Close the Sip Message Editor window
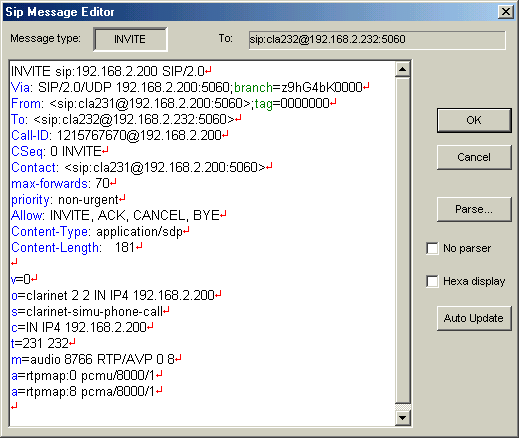Image resolution: width=519 pixels, height=438 pixels. point(506,12)
